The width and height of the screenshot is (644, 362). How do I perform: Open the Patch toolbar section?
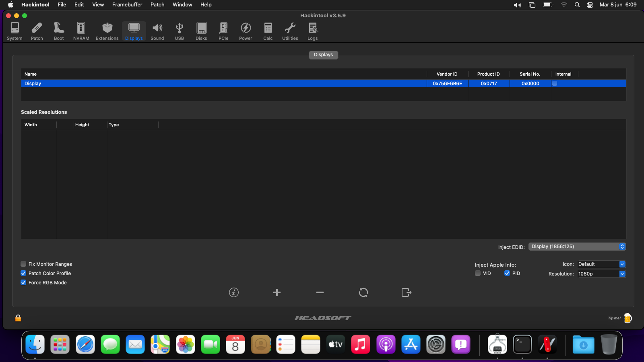coord(37,31)
